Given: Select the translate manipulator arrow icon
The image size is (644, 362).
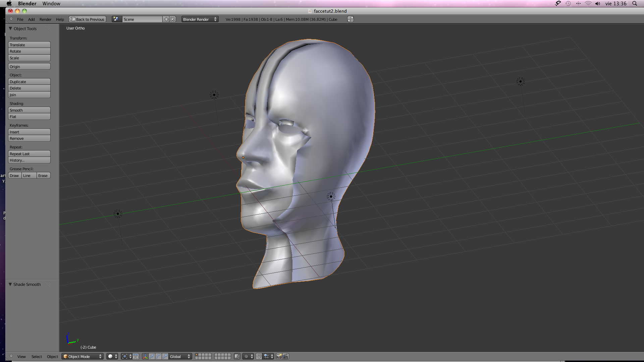Looking at the screenshot, I should pos(152,356).
